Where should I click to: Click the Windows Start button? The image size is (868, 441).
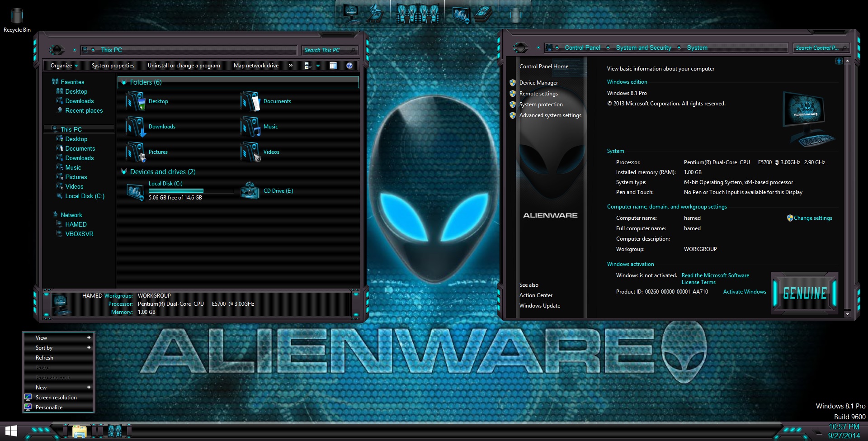pos(11,431)
